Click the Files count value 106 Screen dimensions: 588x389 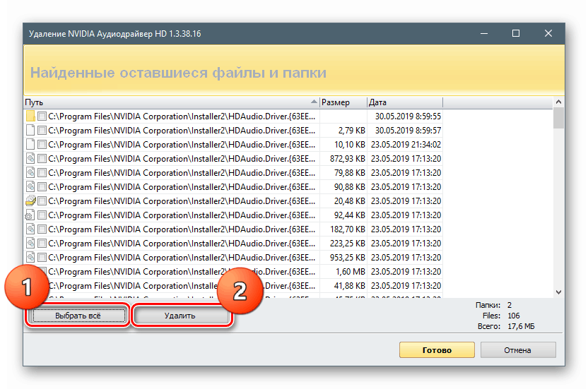[514, 316]
